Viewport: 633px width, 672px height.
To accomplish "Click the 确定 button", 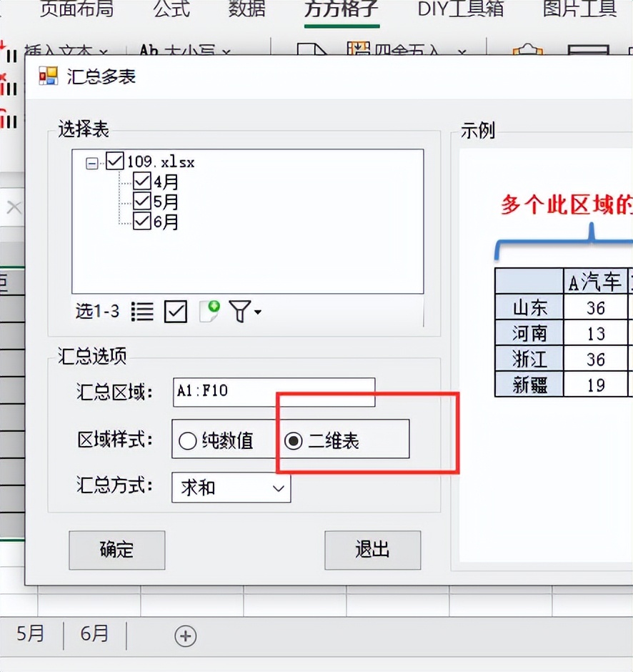I will point(116,550).
